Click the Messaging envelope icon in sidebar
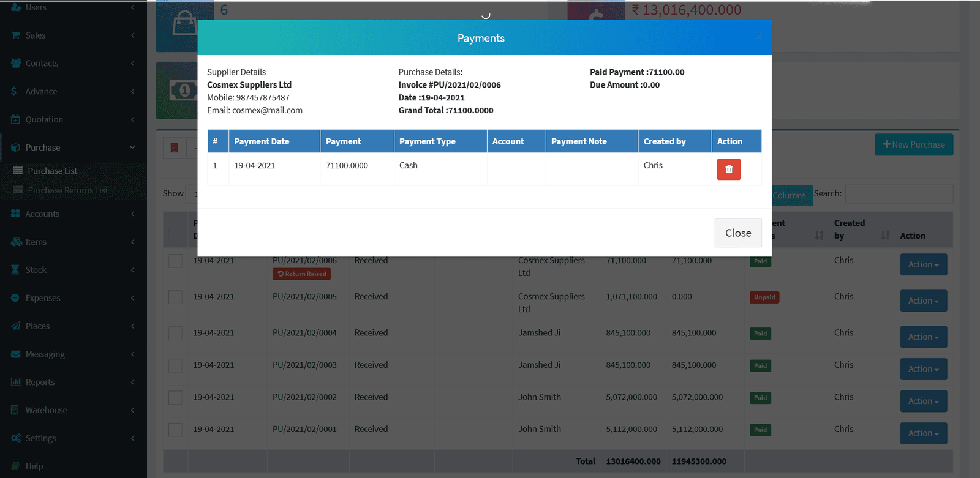 click(15, 354)
